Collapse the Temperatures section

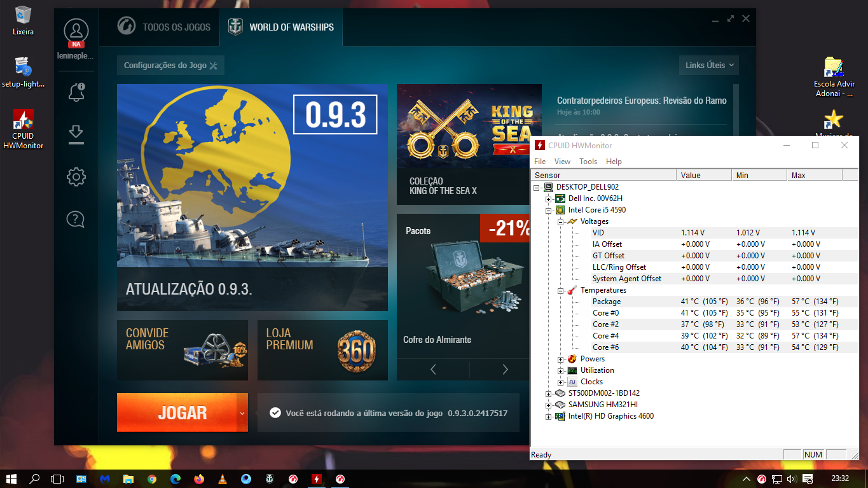[x=561, y=290]
